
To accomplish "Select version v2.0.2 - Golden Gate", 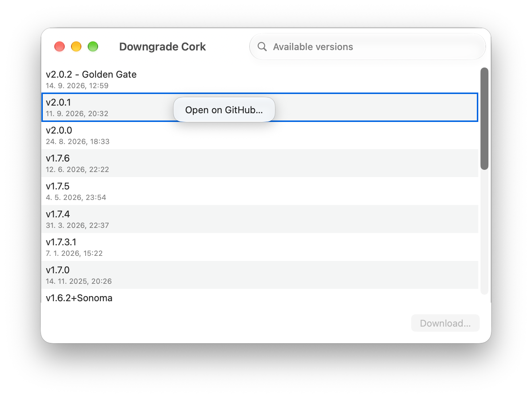I will coord(260,79).
